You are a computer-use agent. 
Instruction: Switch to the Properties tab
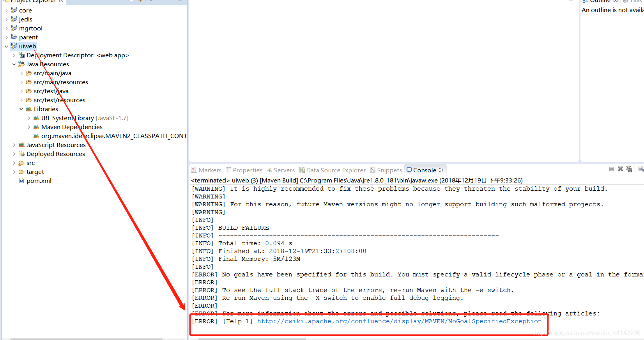pos(244,170)
